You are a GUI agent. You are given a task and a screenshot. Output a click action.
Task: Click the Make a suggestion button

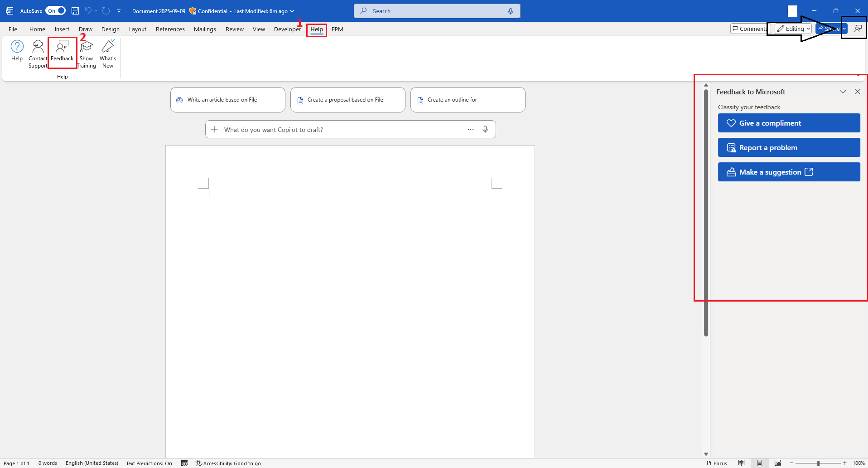pos(789,172)
